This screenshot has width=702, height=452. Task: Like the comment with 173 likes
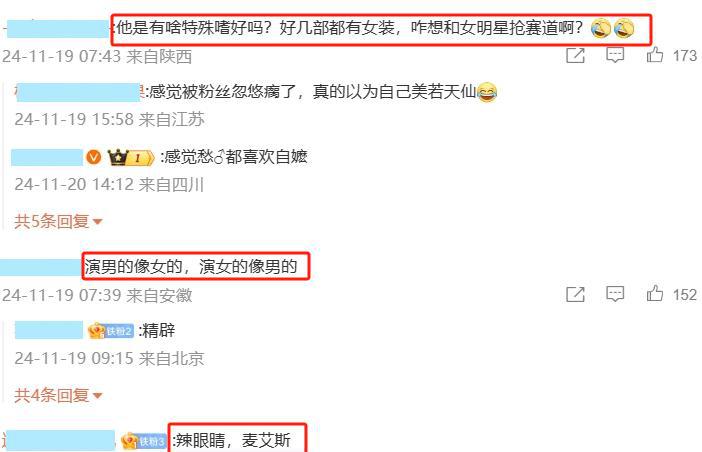point(655,55)
